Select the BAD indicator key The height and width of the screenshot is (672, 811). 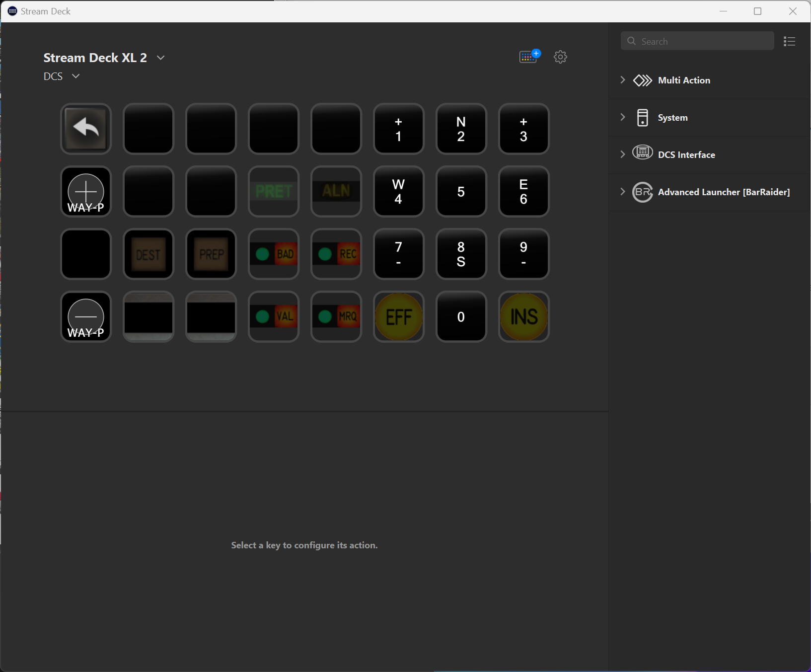(x=274, y=254)
